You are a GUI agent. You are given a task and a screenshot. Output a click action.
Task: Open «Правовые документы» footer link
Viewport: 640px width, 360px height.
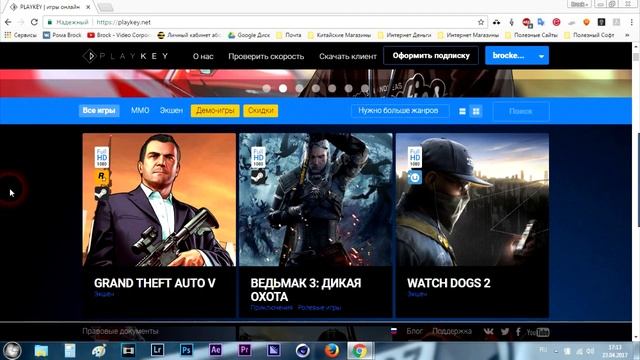point(120,331)
